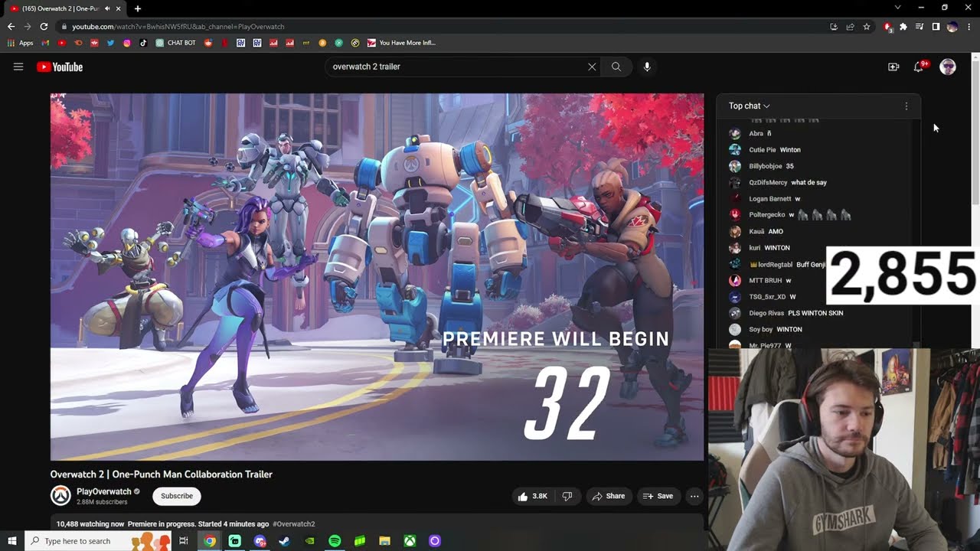
Task: Open Steam from the taskbar
Action: (284, 541)
